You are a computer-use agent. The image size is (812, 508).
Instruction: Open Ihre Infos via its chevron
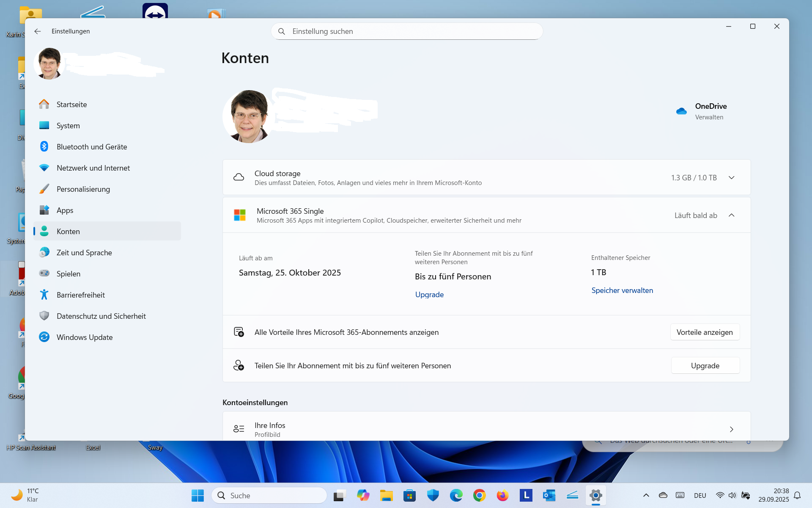[732, 429]
